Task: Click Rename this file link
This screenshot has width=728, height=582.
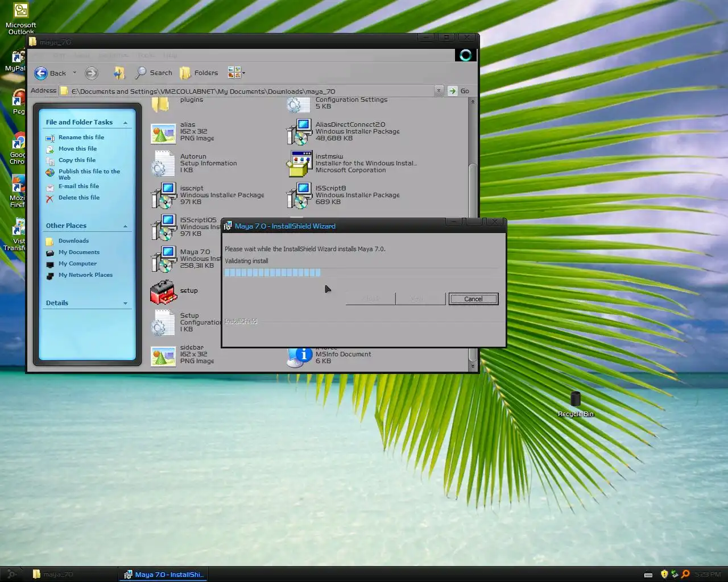Action: (x=81, y=138)
